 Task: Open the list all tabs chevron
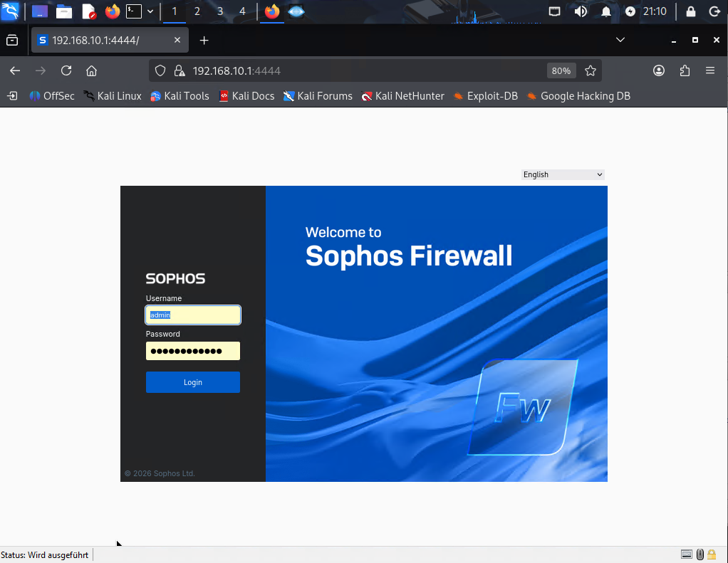[x=620, y=40]
